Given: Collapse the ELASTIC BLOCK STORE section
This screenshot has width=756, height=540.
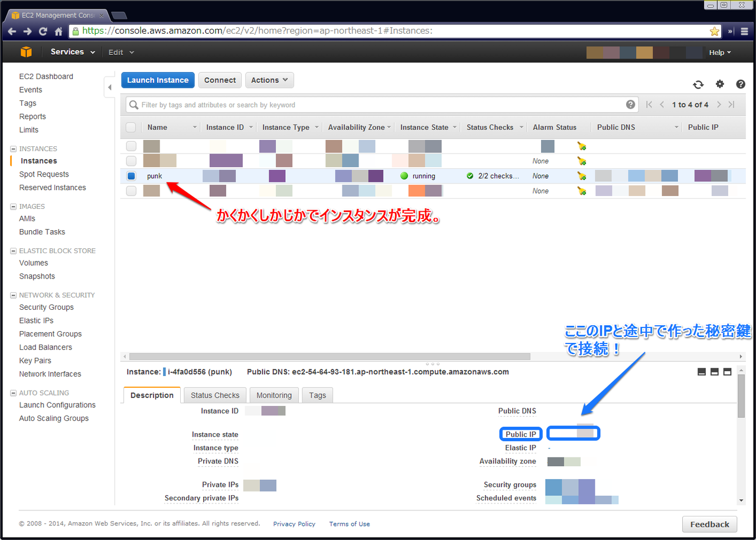Looking at the screenshot, I should point(14,251).
